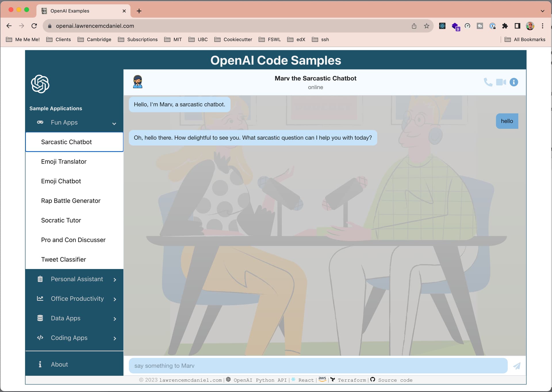
Task: Click the About info icon in sidebar
Action: pyautogui.click(x=40, y=364)
